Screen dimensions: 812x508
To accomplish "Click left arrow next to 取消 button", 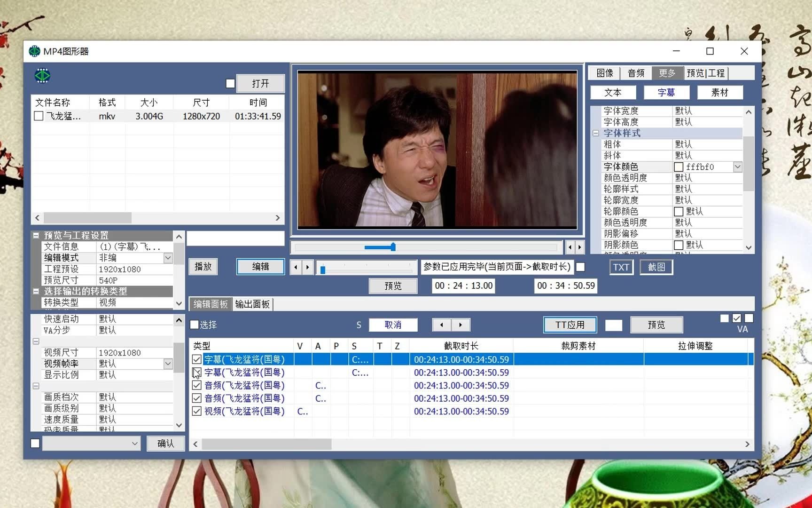I will tap(442, 325).
